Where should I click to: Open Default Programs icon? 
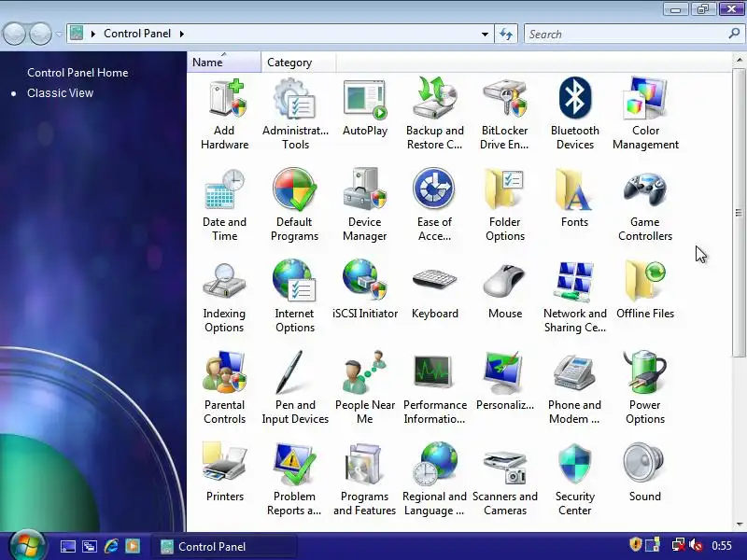[294, 205]
